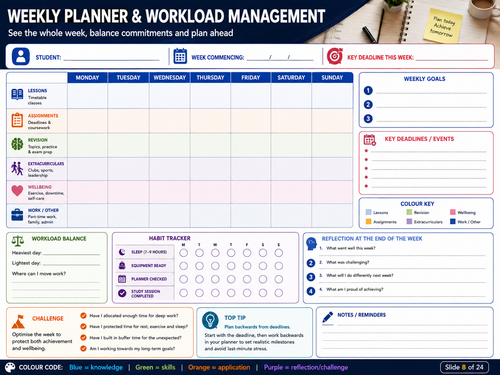Tick the Sleep habit circle for Friday

pyautogui.click(x=247, y=253)
